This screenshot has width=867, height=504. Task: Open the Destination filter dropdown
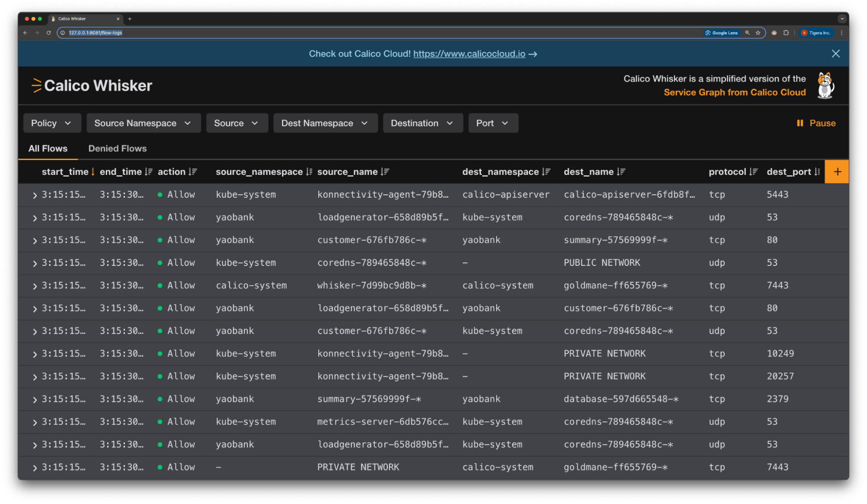pos(422,123)
